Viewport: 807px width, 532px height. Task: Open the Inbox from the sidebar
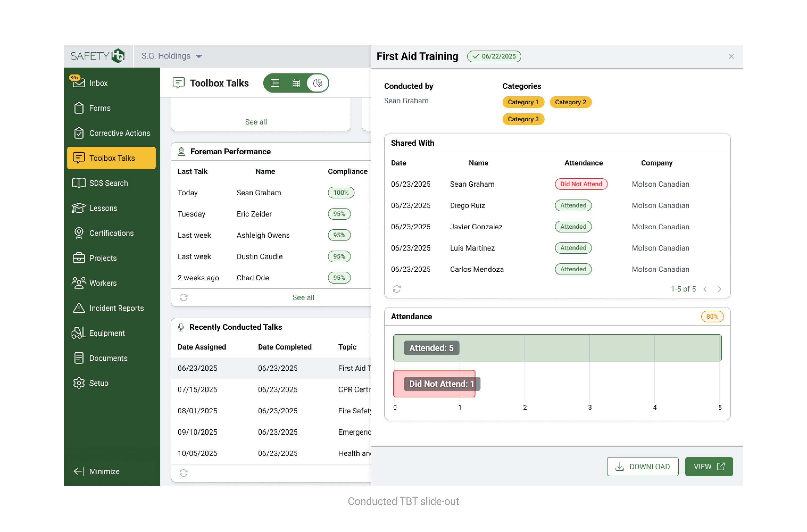pos(98,83)
